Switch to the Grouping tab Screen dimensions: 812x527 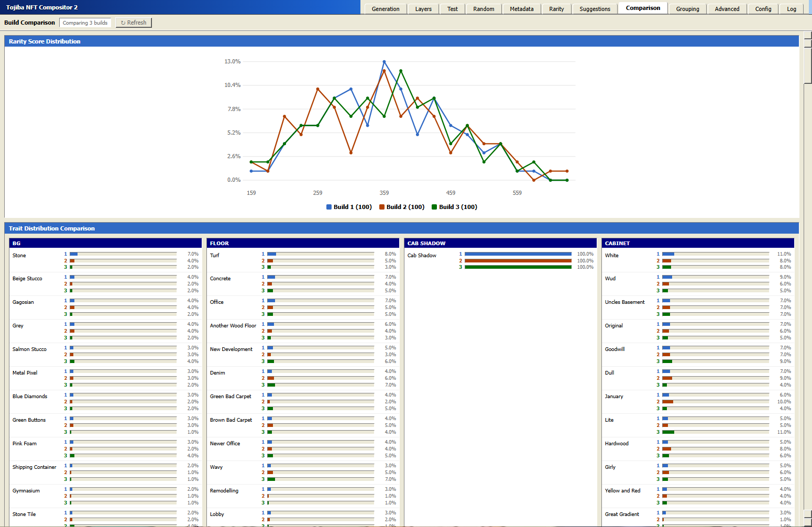pyautogui.click(x=687, y=9)
